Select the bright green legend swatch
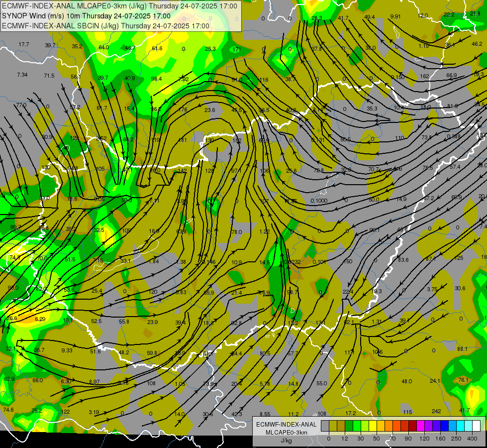Image resolution: width=487 pixels, height=448 pixels. (x=357, y=426)
